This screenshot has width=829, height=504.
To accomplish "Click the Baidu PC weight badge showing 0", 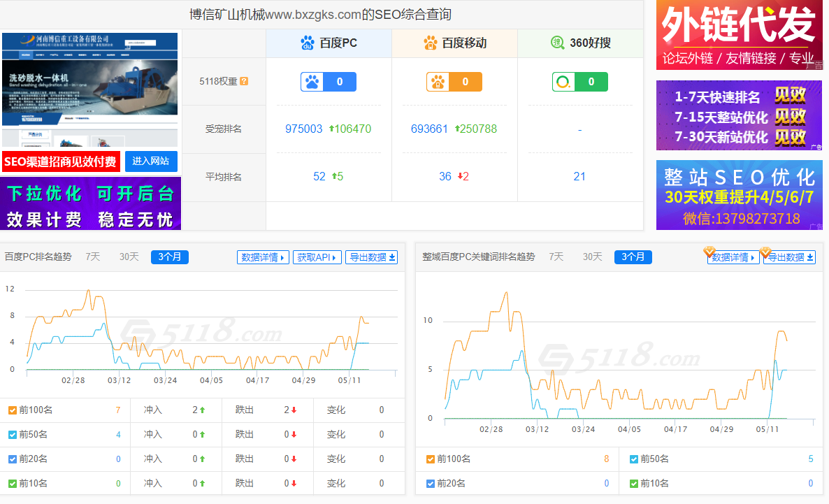I will 329,82.
